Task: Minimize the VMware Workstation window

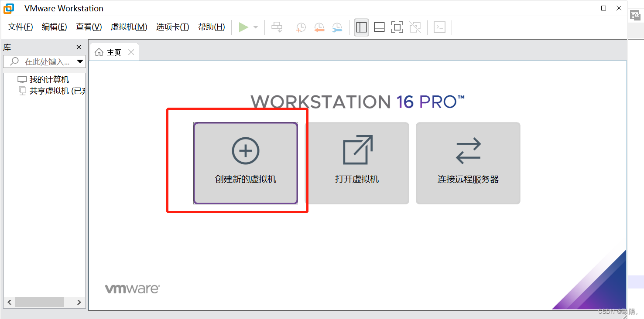Action: point(589,8)
